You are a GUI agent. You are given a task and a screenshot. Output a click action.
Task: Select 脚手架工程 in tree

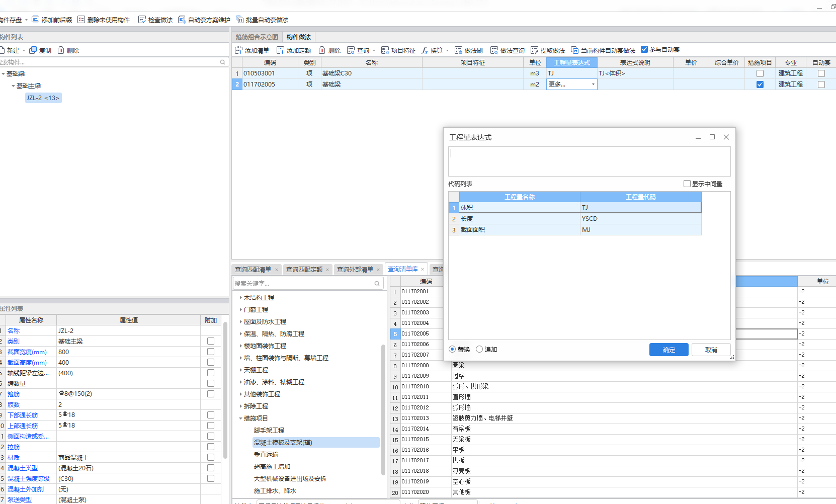269,431
